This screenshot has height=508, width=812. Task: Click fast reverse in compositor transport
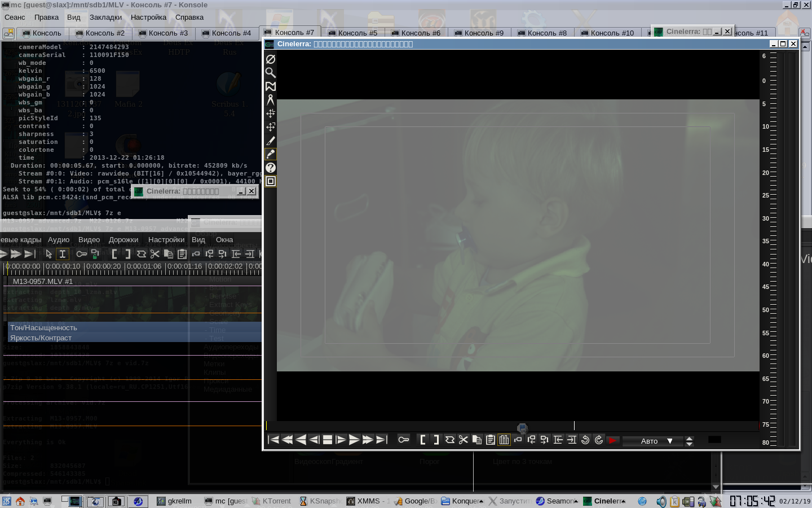coord(287,440)
